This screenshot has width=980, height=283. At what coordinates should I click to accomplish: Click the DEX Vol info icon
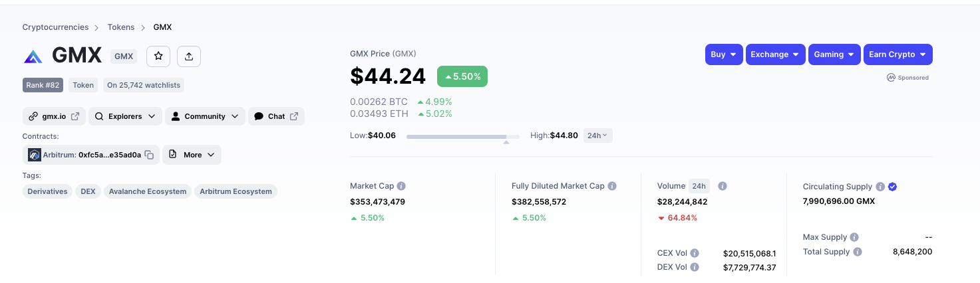coord(695,267)
